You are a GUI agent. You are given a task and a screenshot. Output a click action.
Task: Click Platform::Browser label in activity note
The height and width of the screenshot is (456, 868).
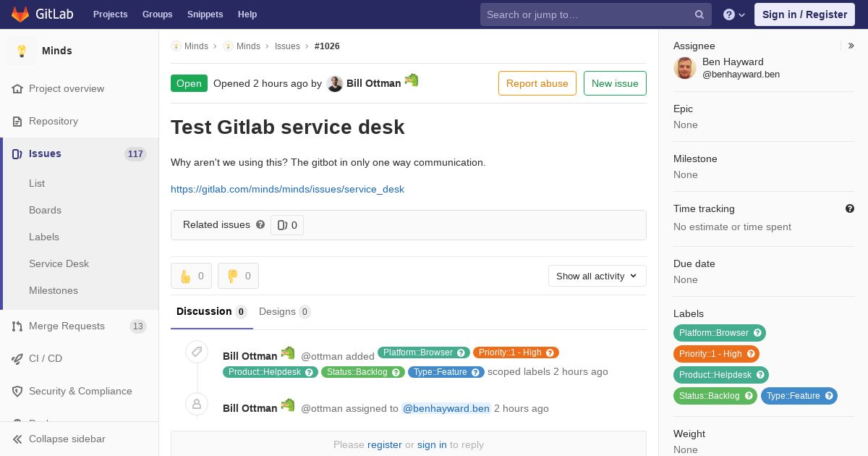424,352
